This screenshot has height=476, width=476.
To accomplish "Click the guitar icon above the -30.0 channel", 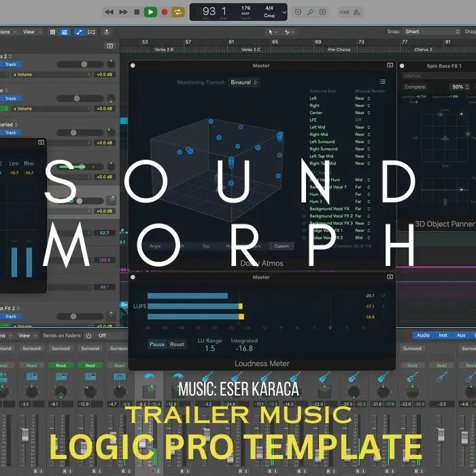I will click(412, 377).
